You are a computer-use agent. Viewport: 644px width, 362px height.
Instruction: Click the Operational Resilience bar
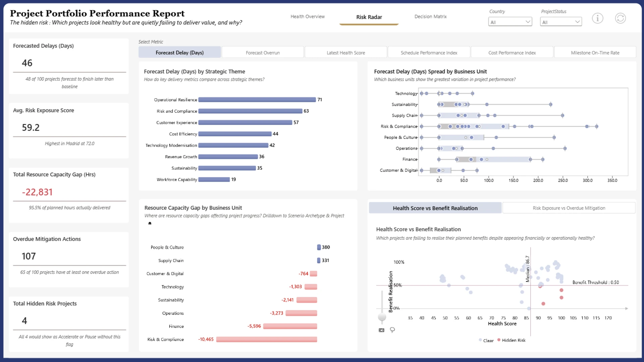(257, 100)
